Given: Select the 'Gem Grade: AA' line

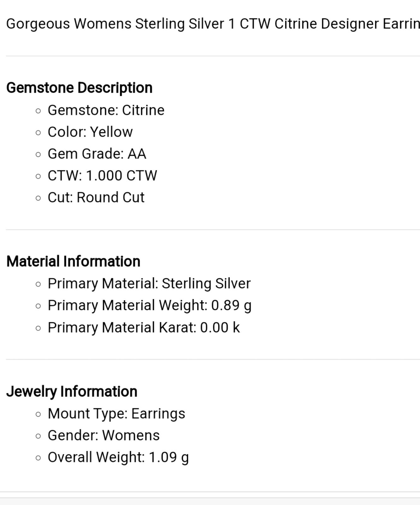Looking at the screenshot, I should click(x=97, y=154).
